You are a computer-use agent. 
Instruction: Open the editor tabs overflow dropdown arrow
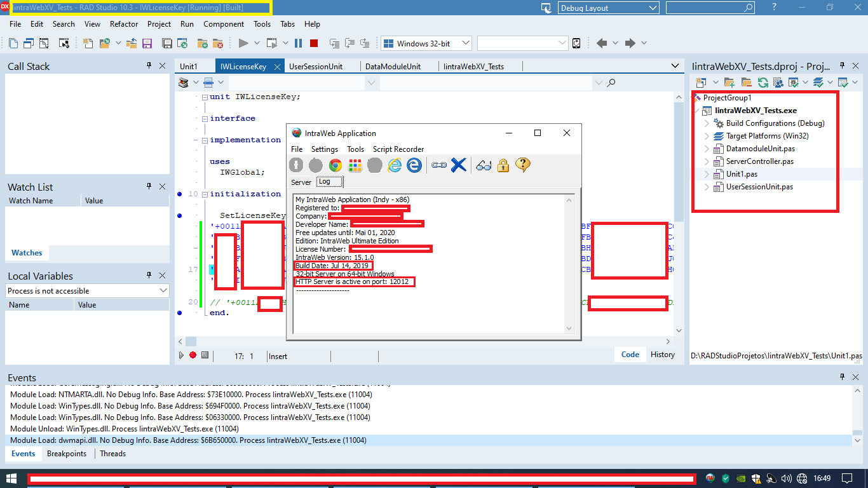675,65
